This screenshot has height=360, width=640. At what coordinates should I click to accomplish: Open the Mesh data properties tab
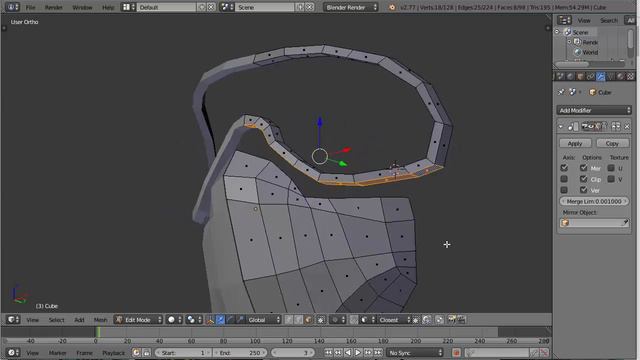[611, 76]
